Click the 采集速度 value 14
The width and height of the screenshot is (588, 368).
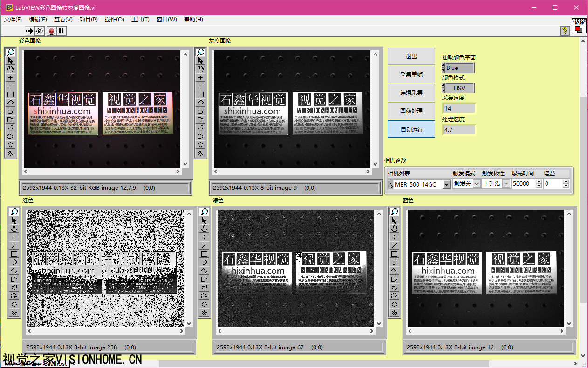coord(459,108)
